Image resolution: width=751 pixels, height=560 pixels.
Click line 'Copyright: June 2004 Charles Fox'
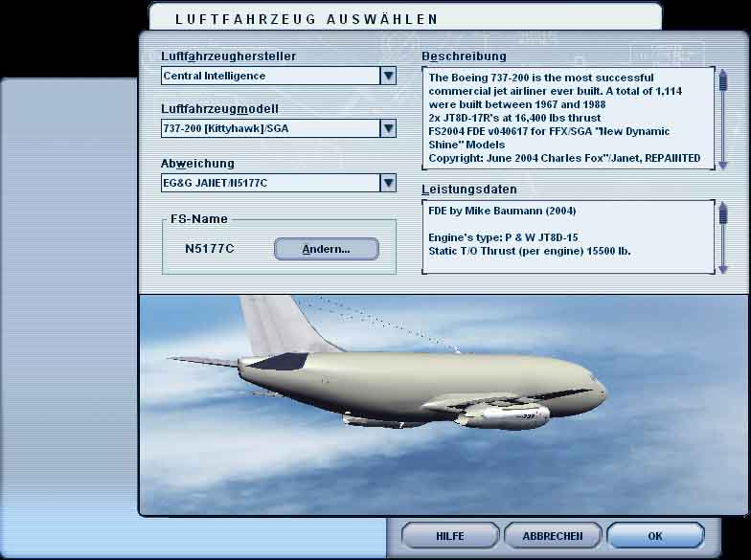(516, 158)
